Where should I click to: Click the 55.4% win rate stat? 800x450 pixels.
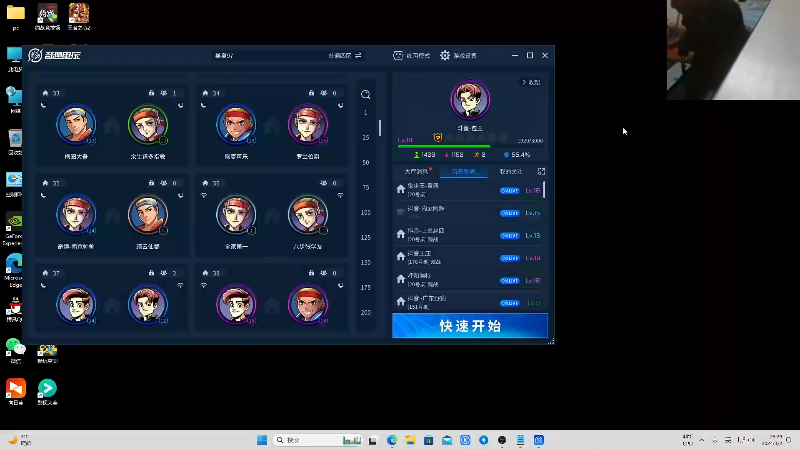(517, 155)
